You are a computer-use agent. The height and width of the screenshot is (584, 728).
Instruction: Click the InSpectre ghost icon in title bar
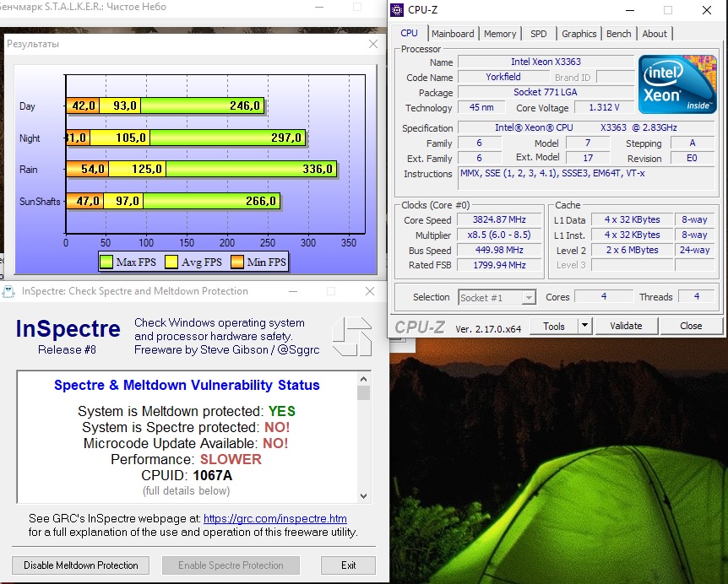point(8,291)
